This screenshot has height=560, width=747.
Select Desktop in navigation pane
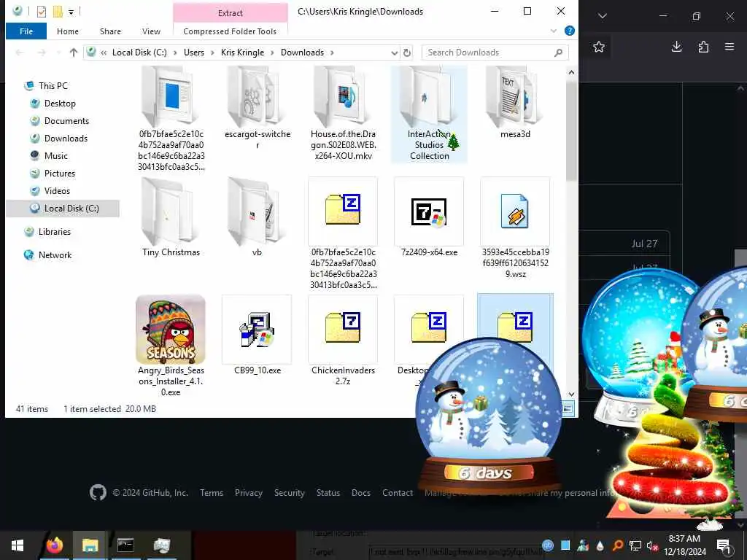(60, 104)
